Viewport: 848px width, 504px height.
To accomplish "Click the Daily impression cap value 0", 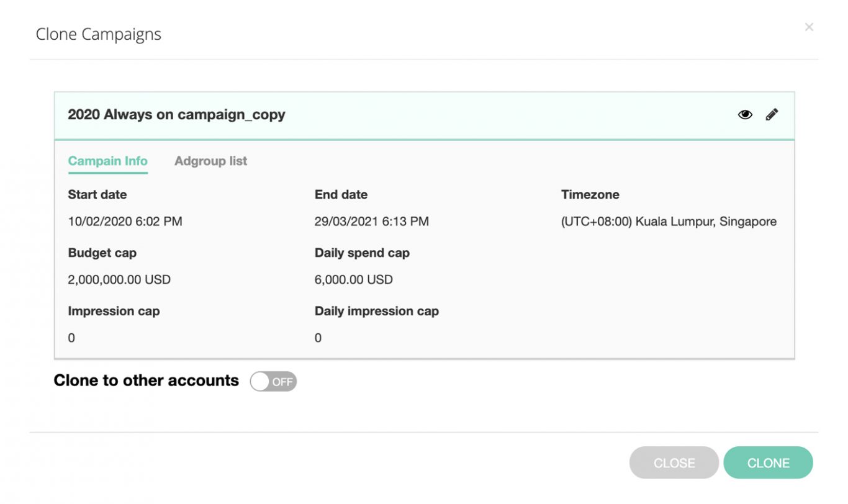I will 318,338.
